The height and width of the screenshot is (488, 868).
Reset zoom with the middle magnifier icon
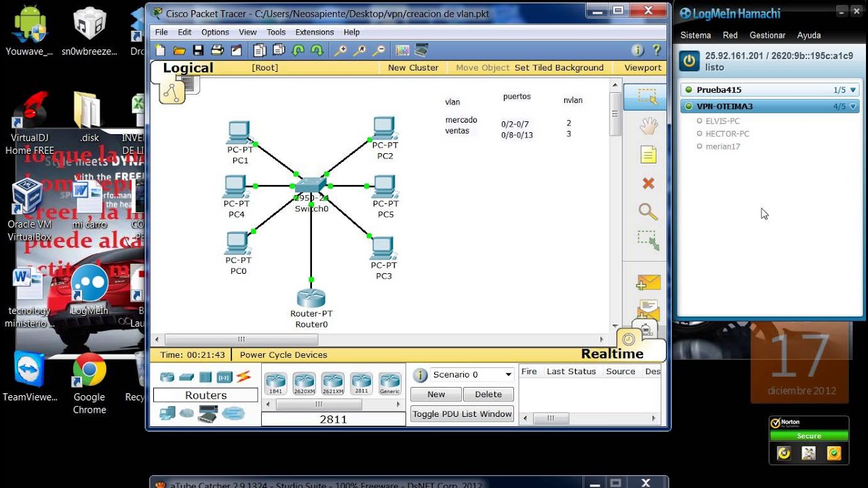[x=359, y=50]
